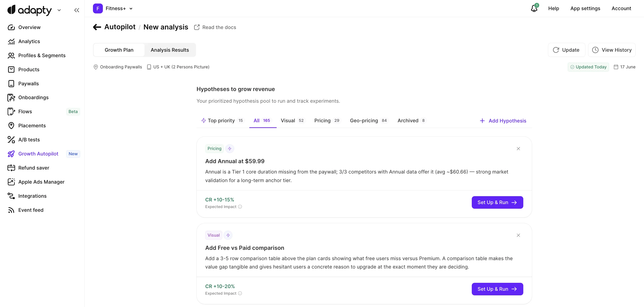This screenshot has width=644, height=307.
Task: Open the Event feed icon
Action: click(x=11, y=210)
